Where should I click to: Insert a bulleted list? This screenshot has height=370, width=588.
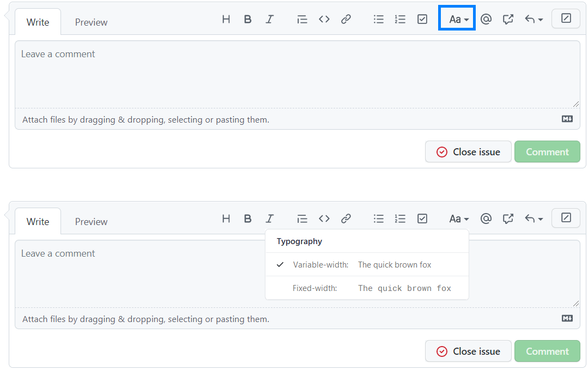pos(379,19)
